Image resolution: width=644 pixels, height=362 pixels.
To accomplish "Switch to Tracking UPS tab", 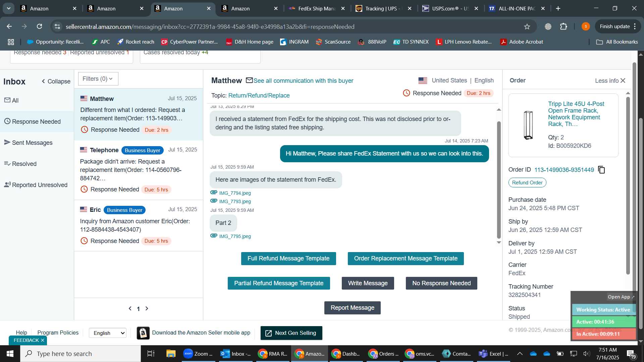I will 384,8.
